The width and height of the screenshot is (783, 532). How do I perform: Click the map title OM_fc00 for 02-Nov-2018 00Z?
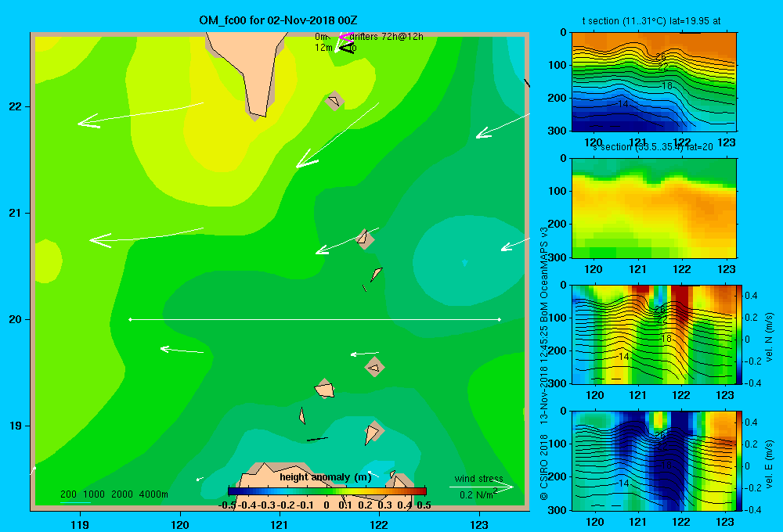pyautogui.click(x=278, y=20)
